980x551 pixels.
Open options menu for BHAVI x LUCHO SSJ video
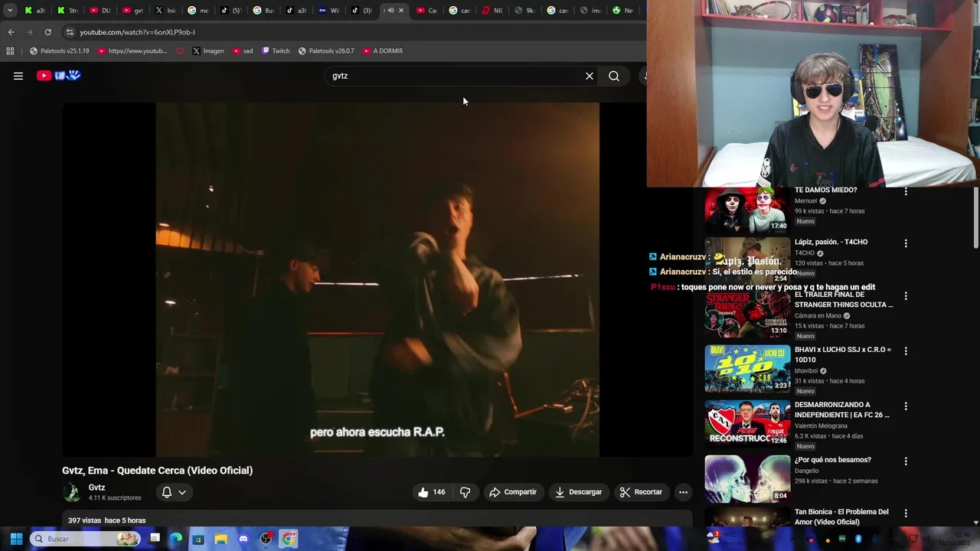906,350
